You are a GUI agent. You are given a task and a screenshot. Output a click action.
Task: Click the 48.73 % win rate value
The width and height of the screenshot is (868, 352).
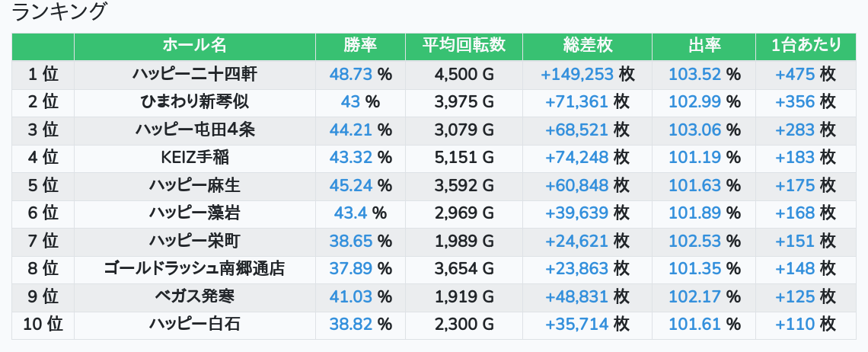pos(360,74)
